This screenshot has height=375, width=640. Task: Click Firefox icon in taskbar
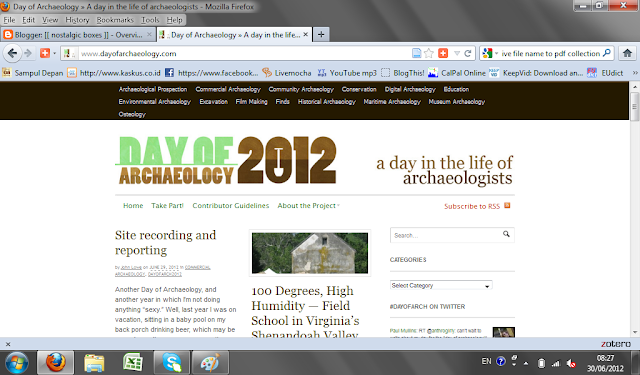pyautogui.click(x=56, y=362)
